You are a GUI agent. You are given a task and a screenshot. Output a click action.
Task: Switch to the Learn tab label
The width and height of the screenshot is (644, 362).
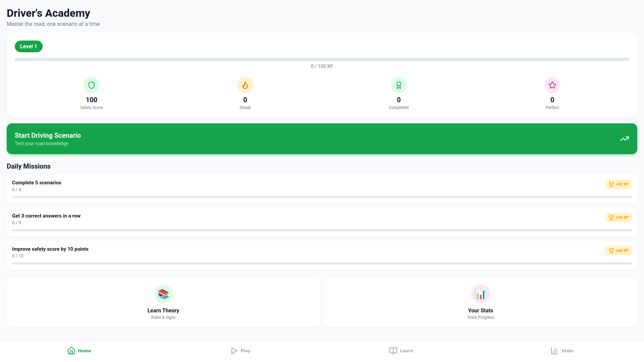[407, 351]
